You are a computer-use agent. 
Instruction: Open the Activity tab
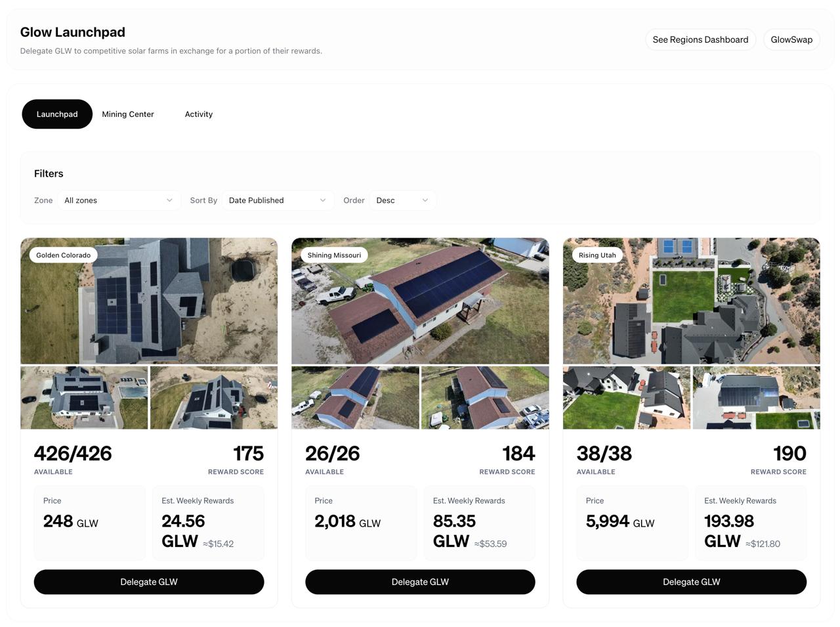(x=199, y=114)
